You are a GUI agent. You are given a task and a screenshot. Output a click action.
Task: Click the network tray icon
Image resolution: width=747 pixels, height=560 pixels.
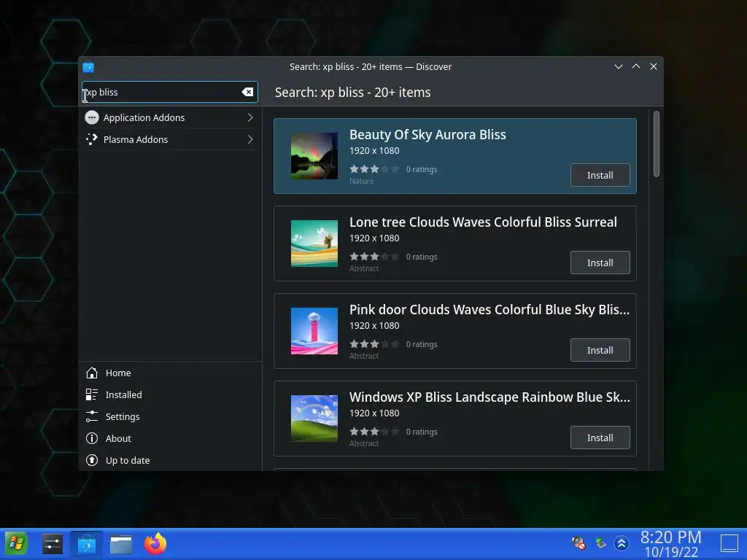(600, 542)
